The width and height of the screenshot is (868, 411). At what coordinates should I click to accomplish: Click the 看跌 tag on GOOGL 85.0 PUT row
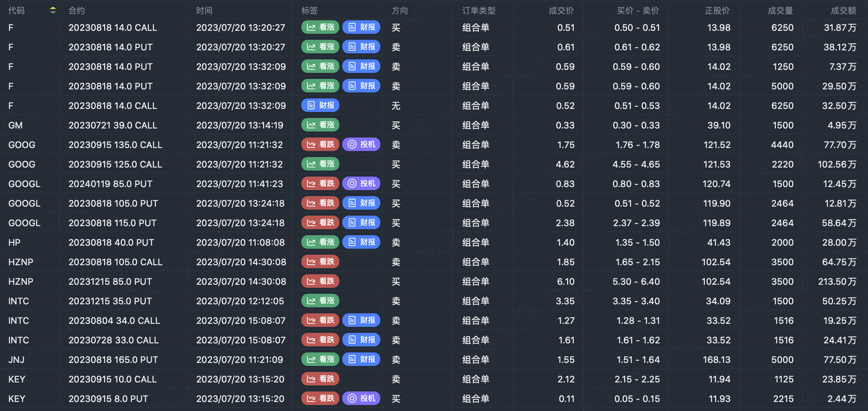click(x=320, y=184)
